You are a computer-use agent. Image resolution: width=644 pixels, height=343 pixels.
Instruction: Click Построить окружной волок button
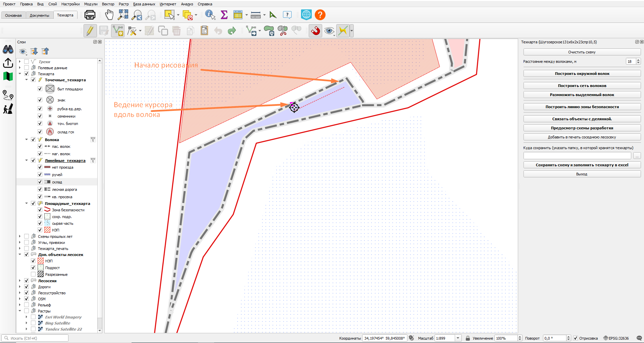click(582, 74)
